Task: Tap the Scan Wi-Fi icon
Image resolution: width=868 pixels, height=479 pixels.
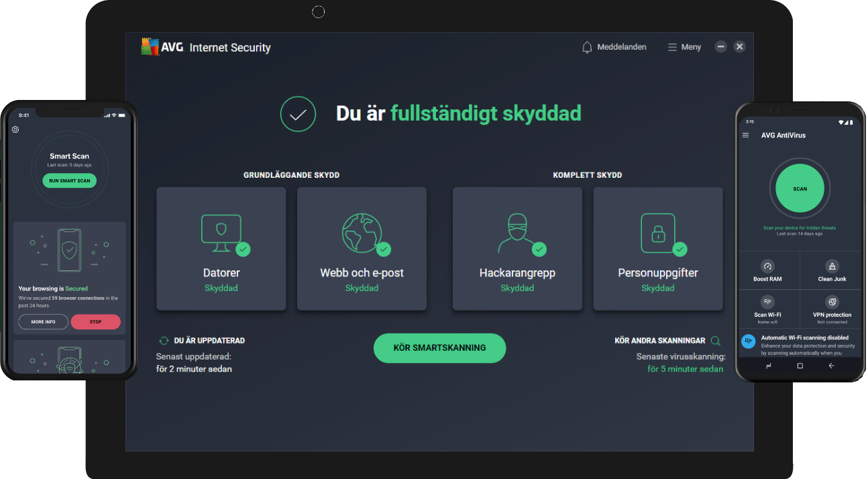Action: pos(767,302)
